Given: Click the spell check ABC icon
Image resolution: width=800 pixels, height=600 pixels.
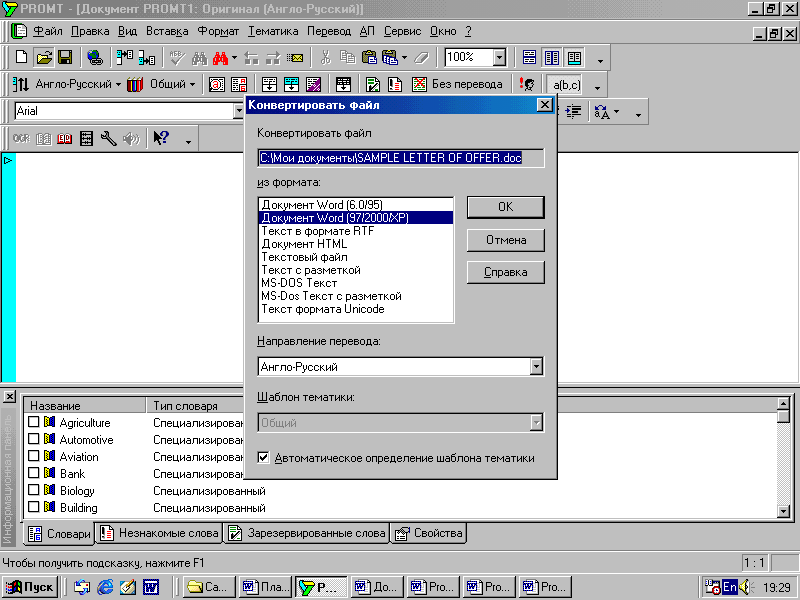Looking at the screenshot, I should 177,58.
